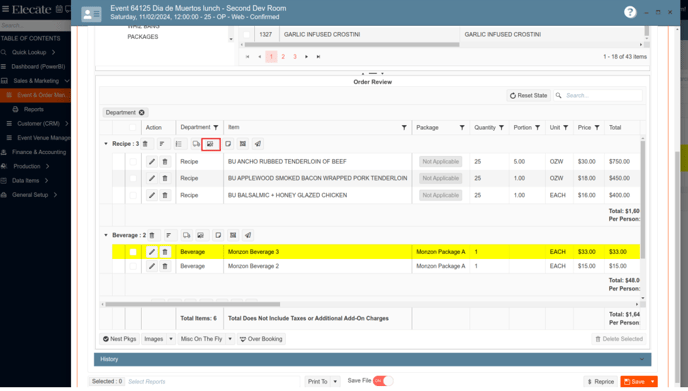688x391 pixels.
Task: Click the truck icon in Beverage group row
Action: pyautogui.click(x=186, y=236)
